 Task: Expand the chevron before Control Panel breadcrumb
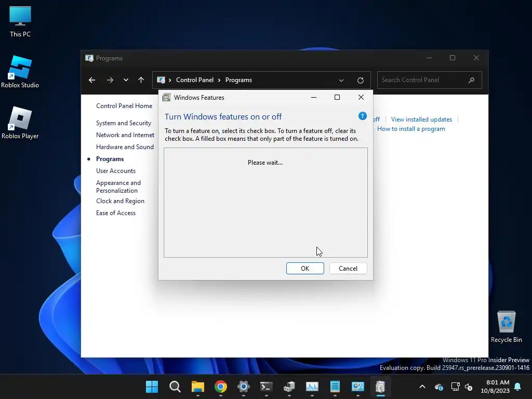click(170, 80)
